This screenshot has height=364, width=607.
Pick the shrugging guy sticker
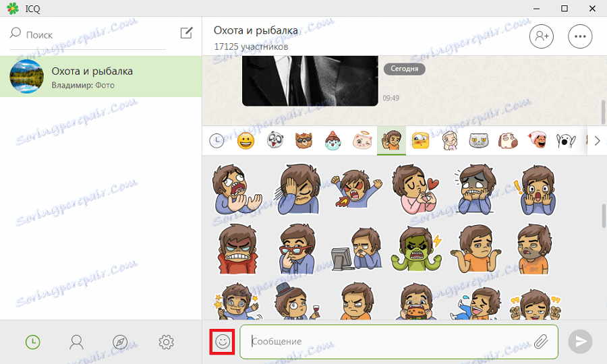pos(476,249)
